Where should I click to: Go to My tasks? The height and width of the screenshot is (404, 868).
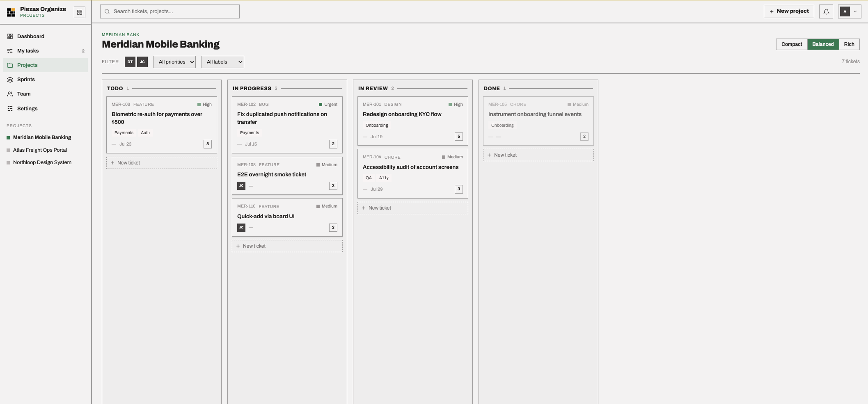(46, 51)
